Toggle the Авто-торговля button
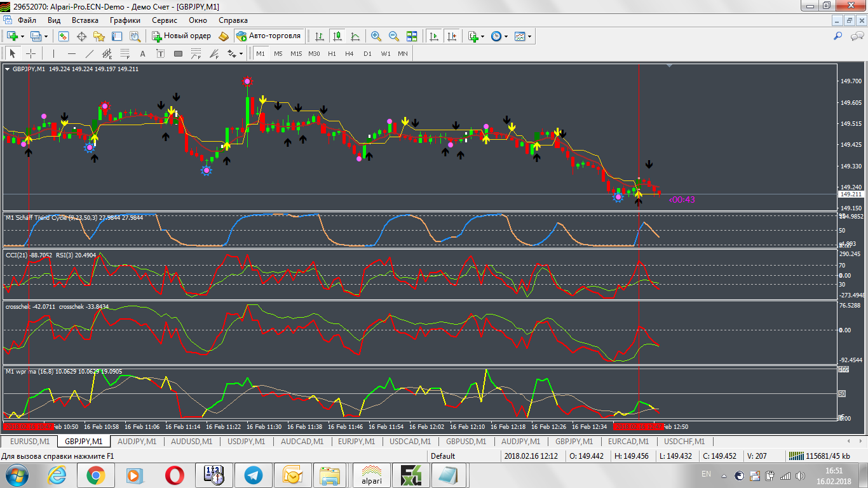868x488 pixels. 269,36
